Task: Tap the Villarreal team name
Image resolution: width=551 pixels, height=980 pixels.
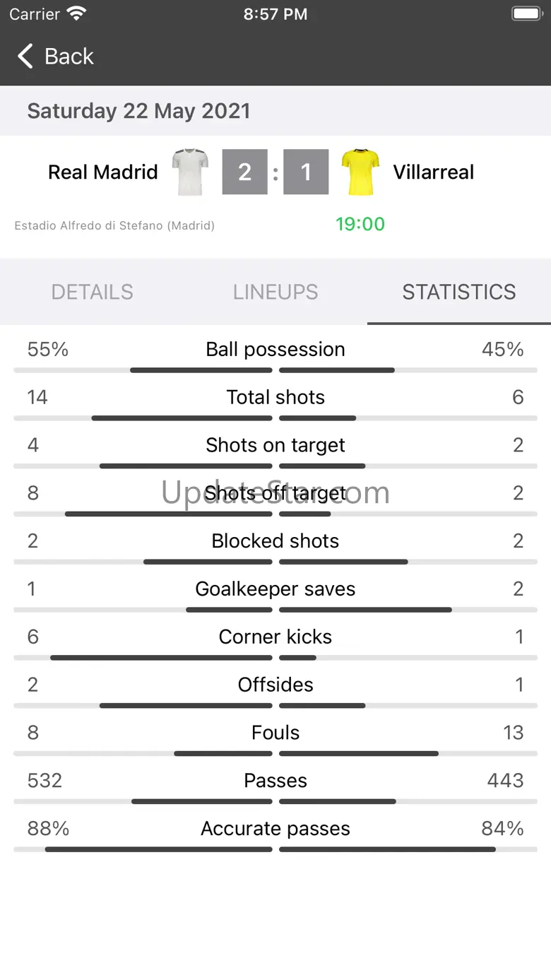Action: pyautogui.click(x=434, y=172)
